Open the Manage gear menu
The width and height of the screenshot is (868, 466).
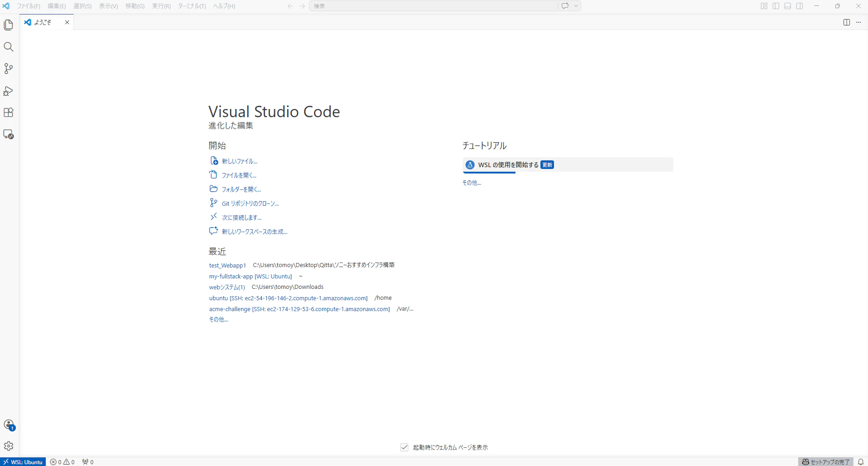tap(9, 446)
